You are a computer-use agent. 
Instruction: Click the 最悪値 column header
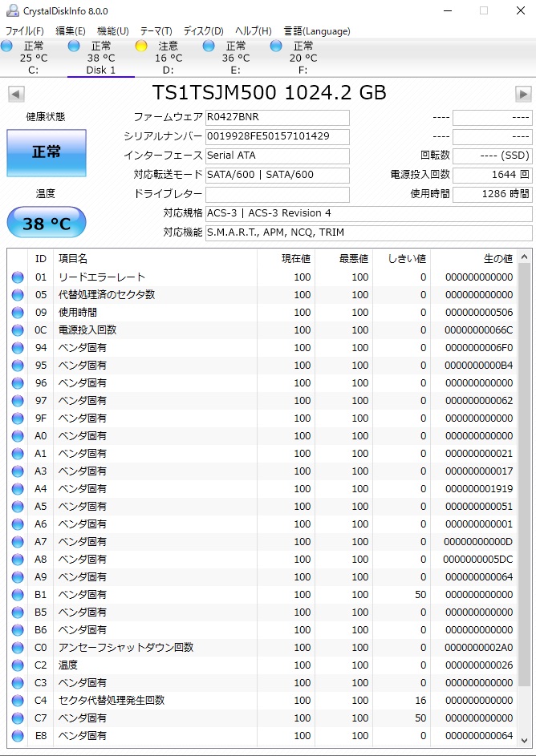(343, 259)
